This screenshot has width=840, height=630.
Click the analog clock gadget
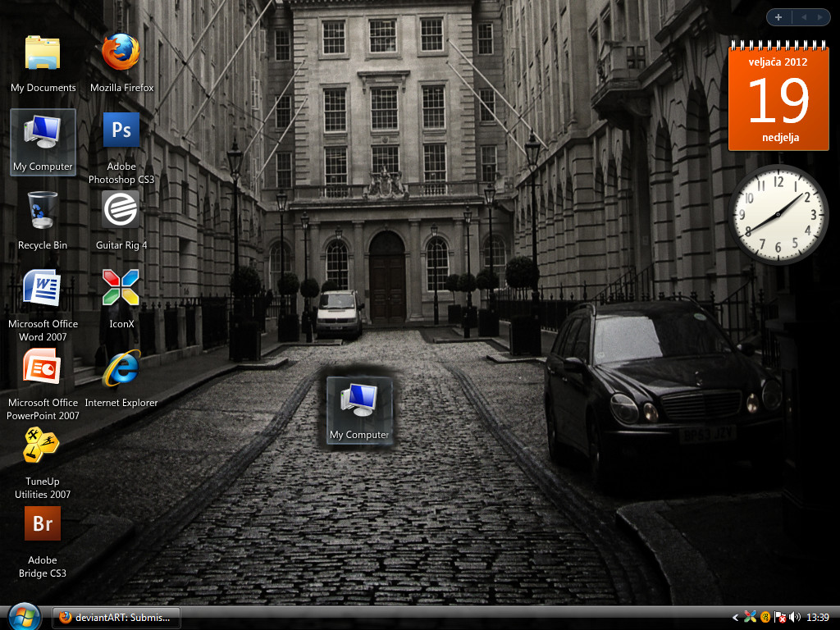[x=778, y=215]
